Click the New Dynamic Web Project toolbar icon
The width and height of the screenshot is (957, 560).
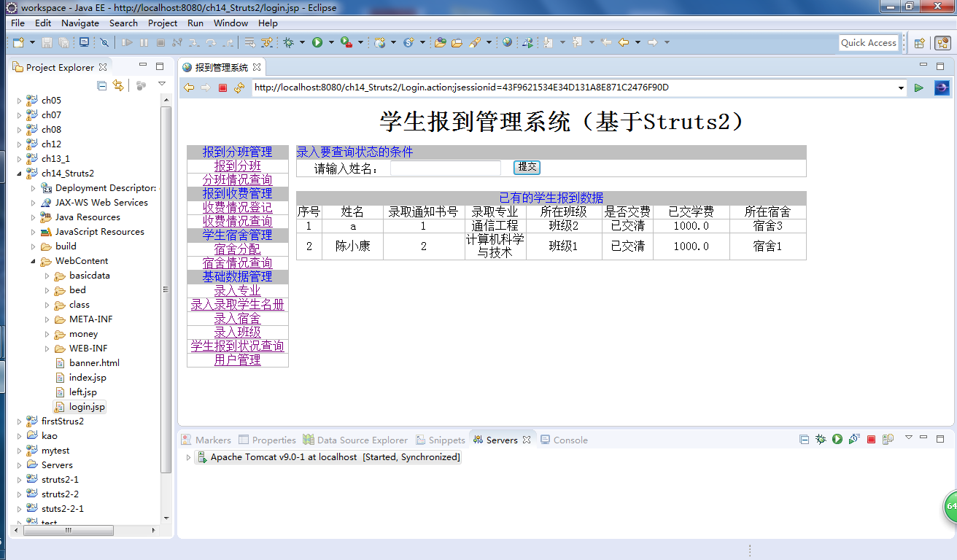tap(379, 42)
